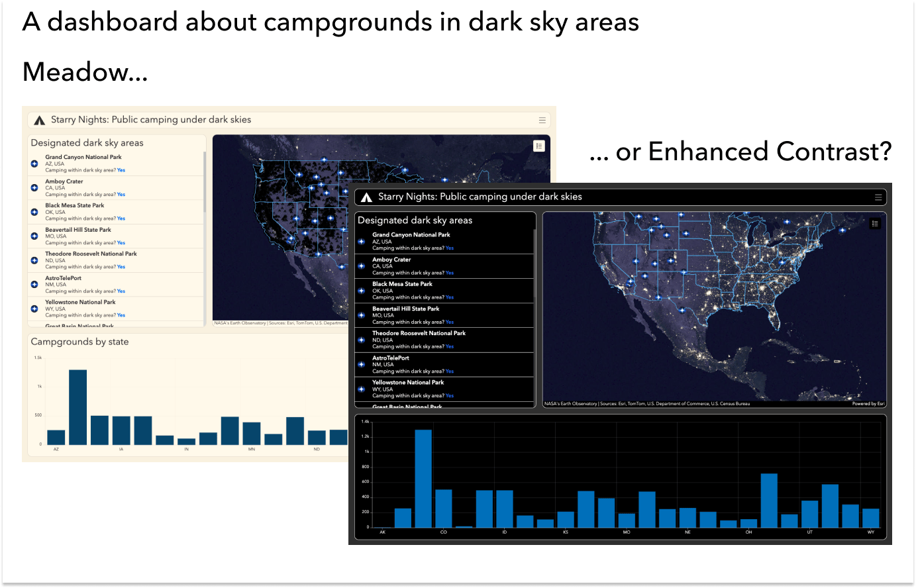Select Grand Canyon National Park in the Meadow list
916x588 pixels.
pos(116,164)
